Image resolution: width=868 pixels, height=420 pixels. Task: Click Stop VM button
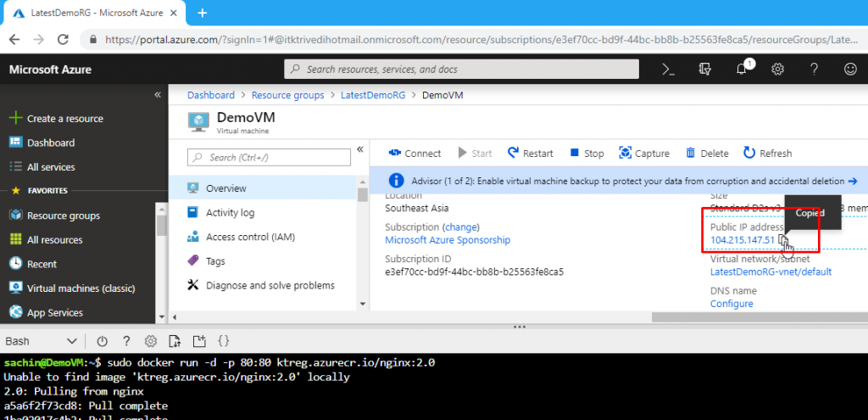click(587, 154)
